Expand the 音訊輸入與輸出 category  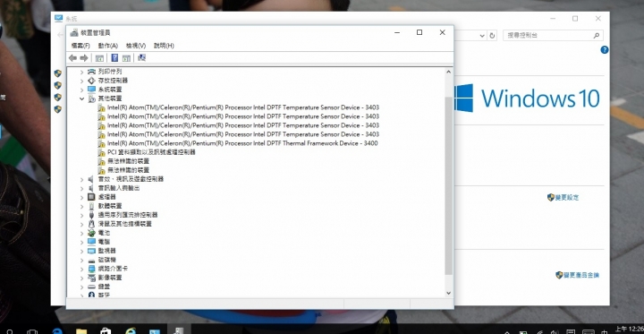[81, 188]
